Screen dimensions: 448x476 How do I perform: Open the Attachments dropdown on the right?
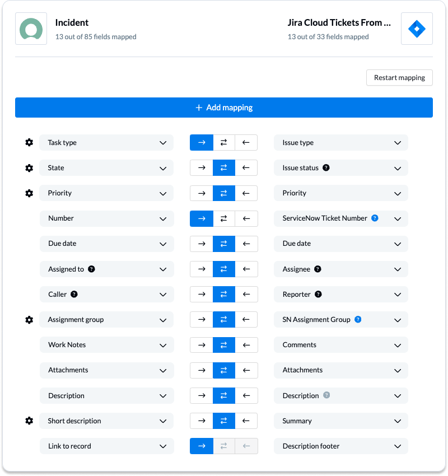(340, 370)
